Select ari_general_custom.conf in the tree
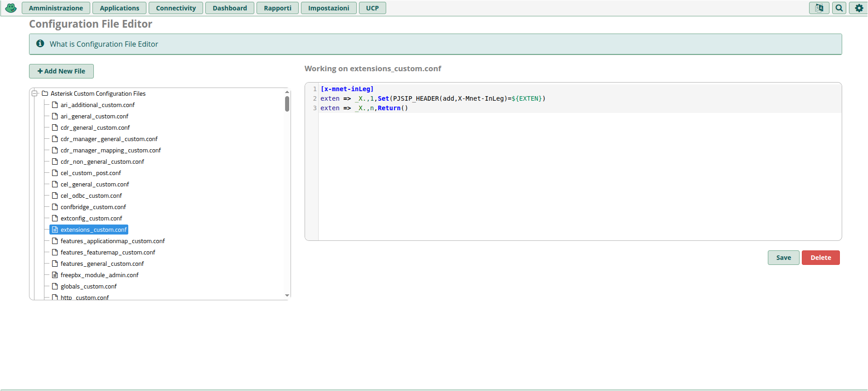 (94, 116)
